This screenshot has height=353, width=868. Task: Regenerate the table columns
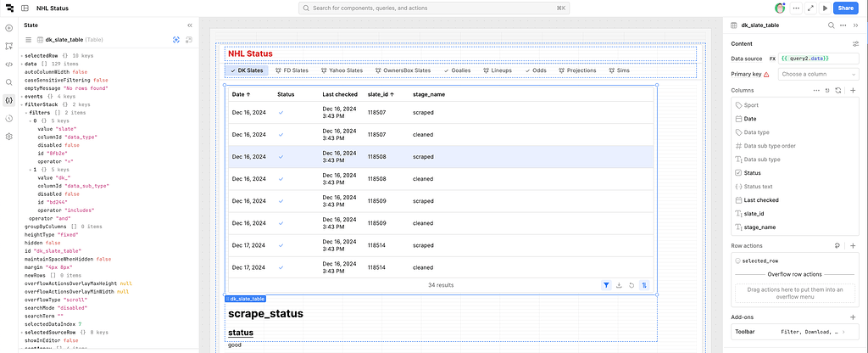[838, 90]
